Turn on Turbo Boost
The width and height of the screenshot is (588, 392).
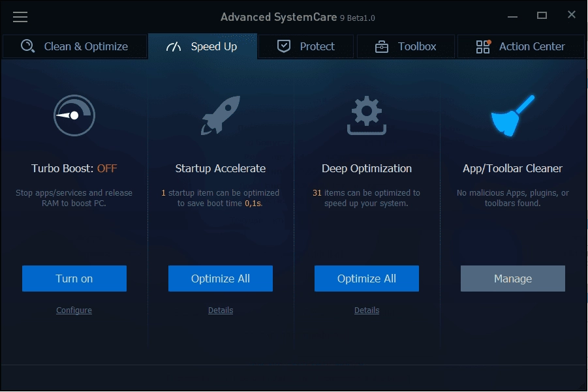(74, 279)
